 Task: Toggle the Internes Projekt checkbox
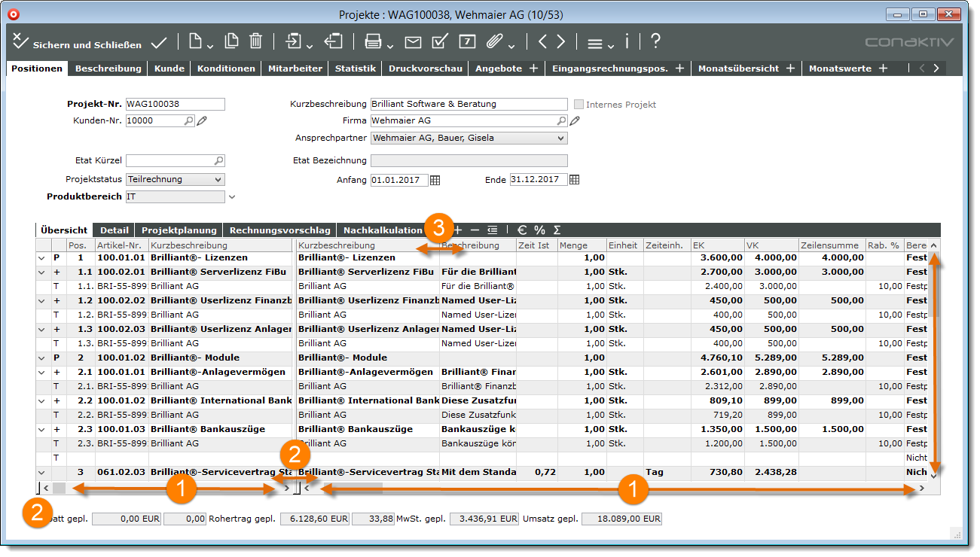coord(579,105)
